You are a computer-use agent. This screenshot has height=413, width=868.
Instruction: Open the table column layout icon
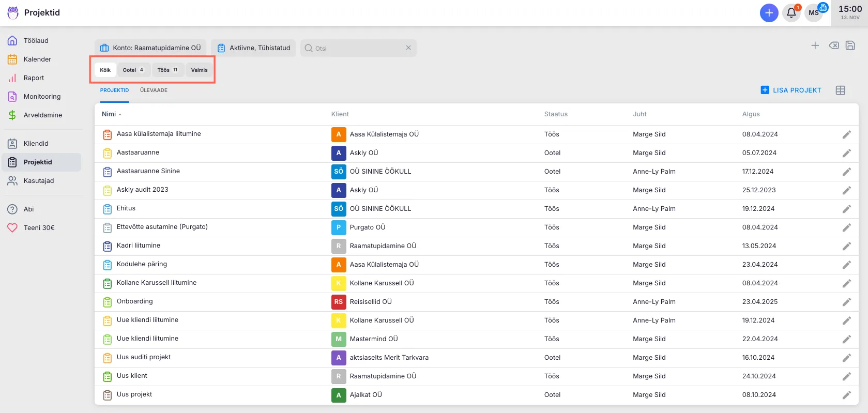click(841, 90)
